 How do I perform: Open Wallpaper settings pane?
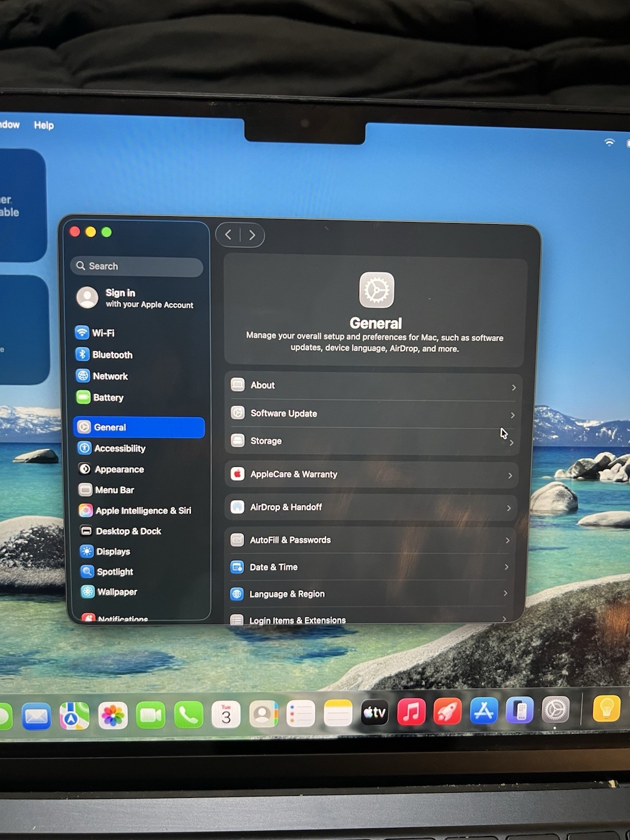[x=117, y=592]
